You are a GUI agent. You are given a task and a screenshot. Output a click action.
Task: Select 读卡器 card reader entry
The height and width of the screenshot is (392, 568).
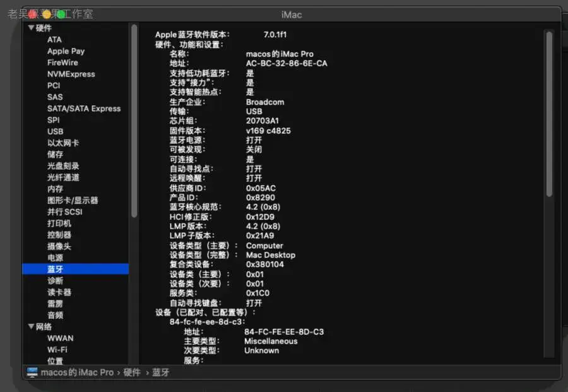[59, 292]
